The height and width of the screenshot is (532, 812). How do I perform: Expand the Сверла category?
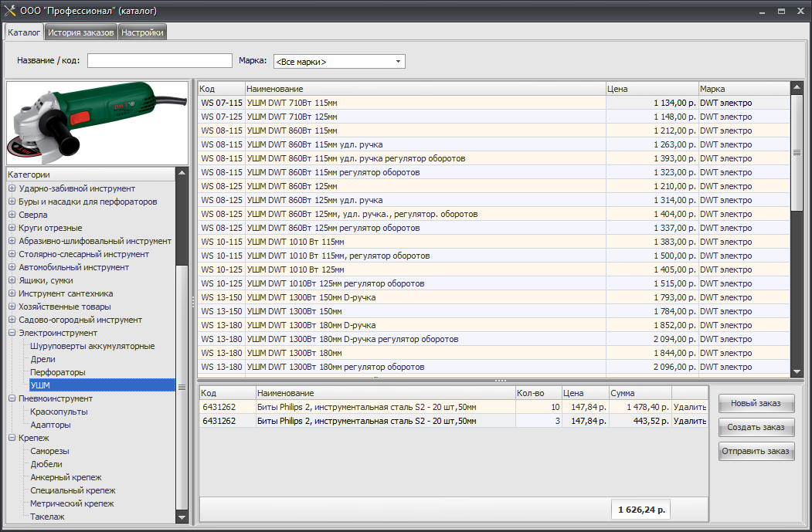tap(12, 214)
